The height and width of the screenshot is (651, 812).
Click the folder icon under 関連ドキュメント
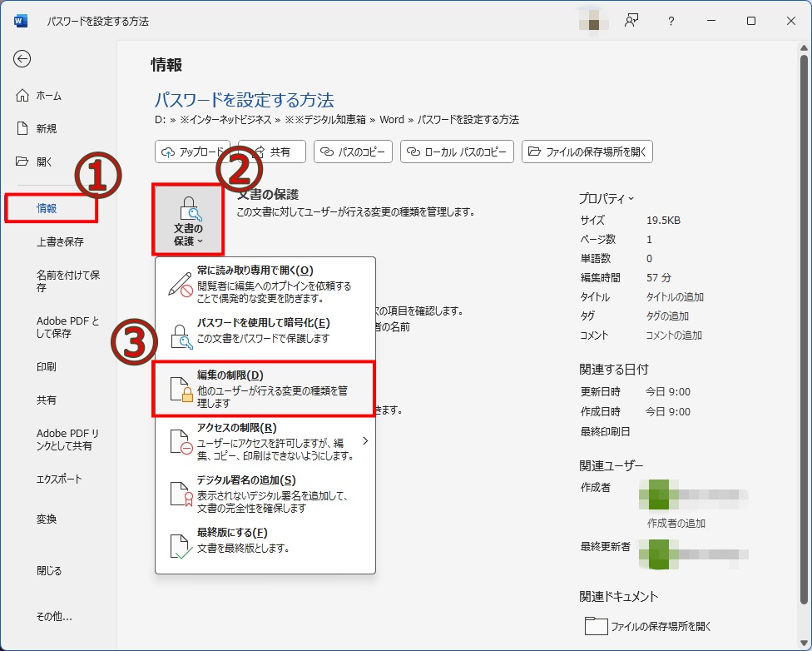coord(596,626)
